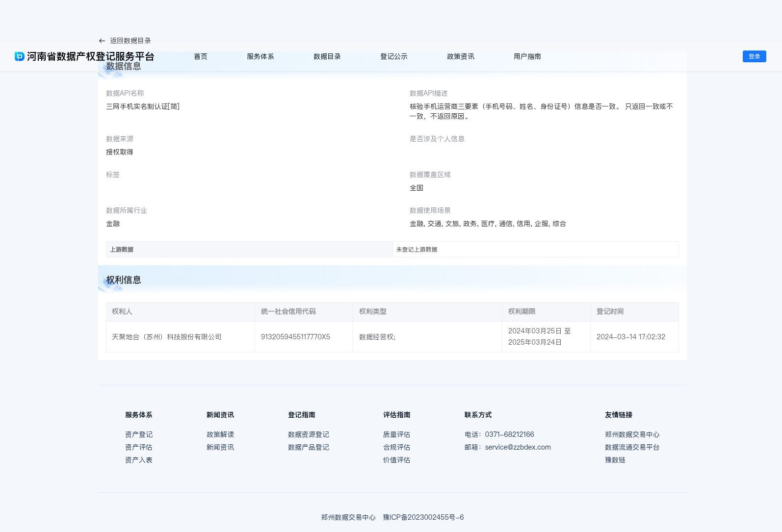The image size is (782, 532).
Task: Click the 未登记上游数据 cell
Action: [x=535, y=249]
